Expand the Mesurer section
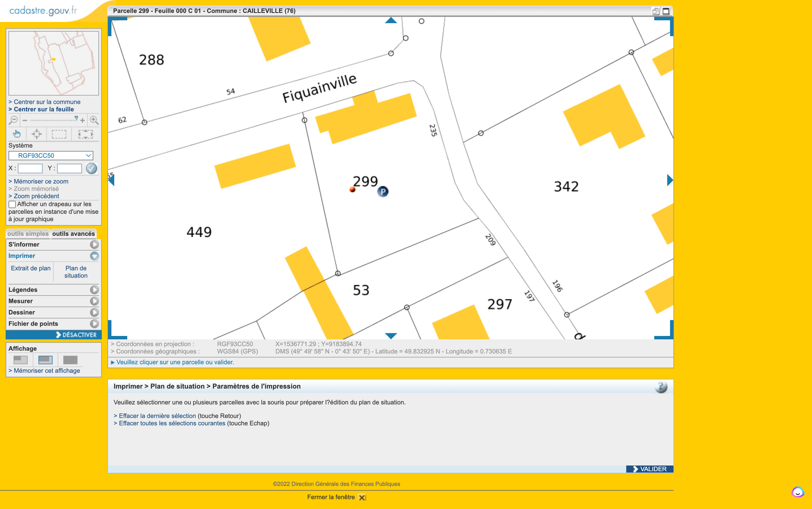Screen dimensions: 812x509 (94, 301)
